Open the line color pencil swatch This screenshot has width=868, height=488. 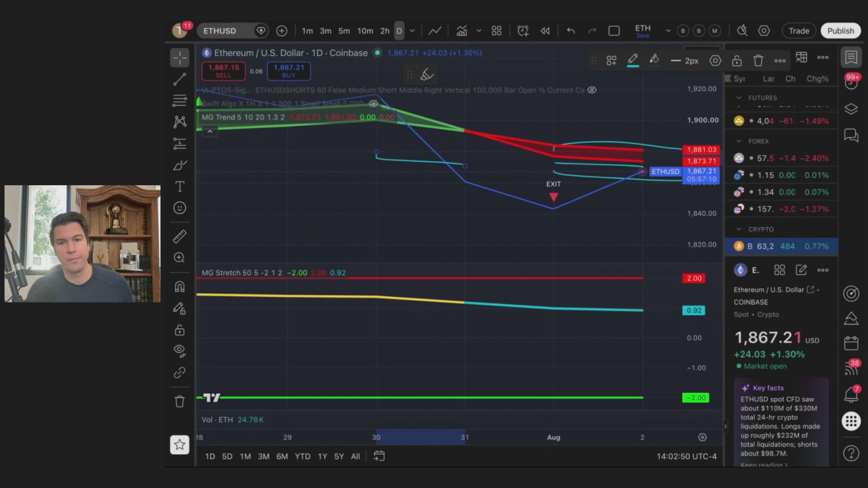pos(633,61)
